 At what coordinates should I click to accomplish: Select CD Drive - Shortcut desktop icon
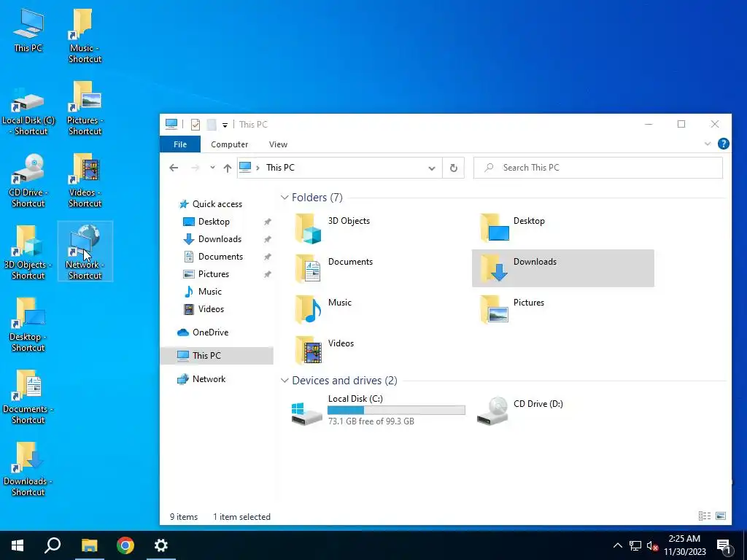tap(28, 182)
